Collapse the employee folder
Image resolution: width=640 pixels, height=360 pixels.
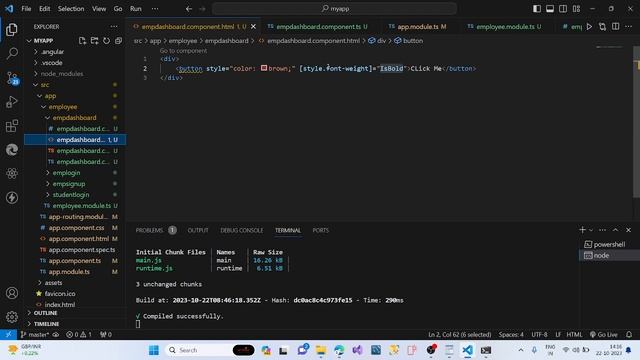(62, 107)
